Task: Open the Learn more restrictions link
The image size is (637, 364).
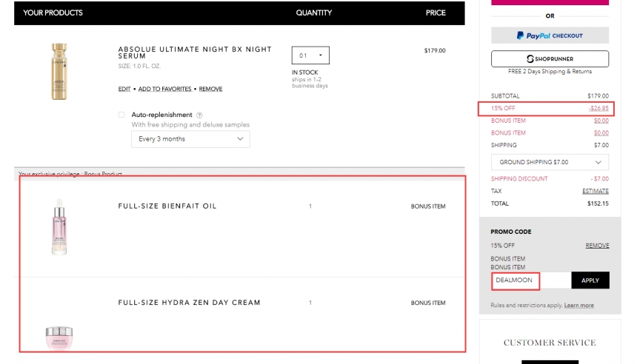Action: [579, 306]
